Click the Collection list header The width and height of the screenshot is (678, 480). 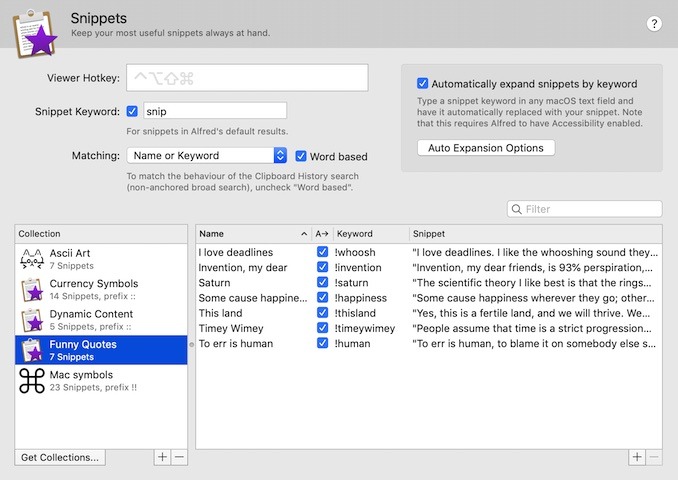[x=101, y=234]
